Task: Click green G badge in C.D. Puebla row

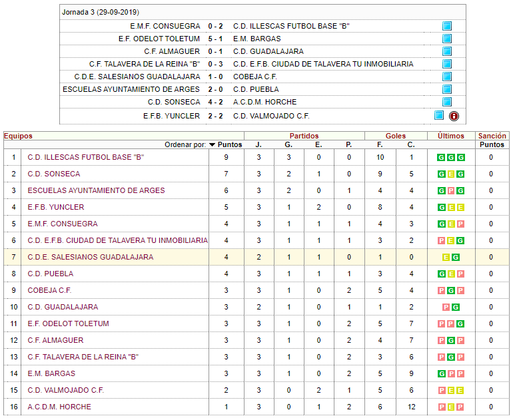Action: pos(441,274)
